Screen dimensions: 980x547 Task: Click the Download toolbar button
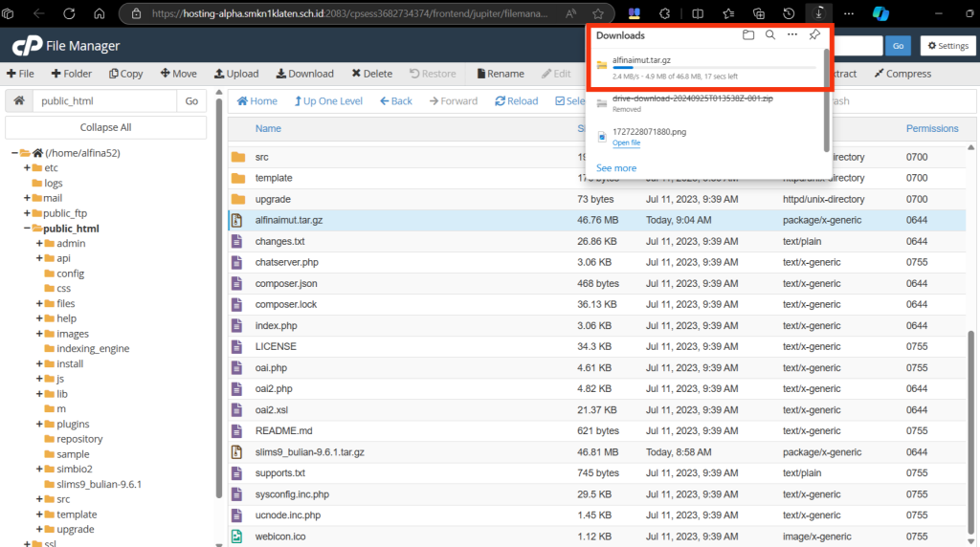[304, 74]
